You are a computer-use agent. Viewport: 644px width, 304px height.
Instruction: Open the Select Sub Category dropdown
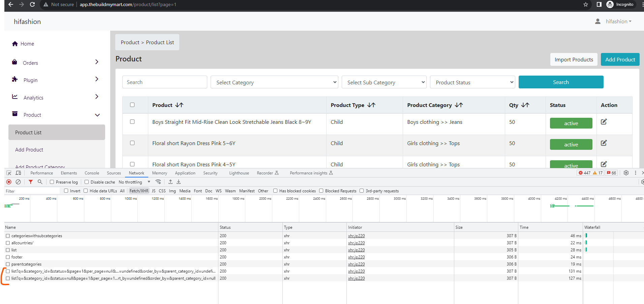(x=384, y=82)
